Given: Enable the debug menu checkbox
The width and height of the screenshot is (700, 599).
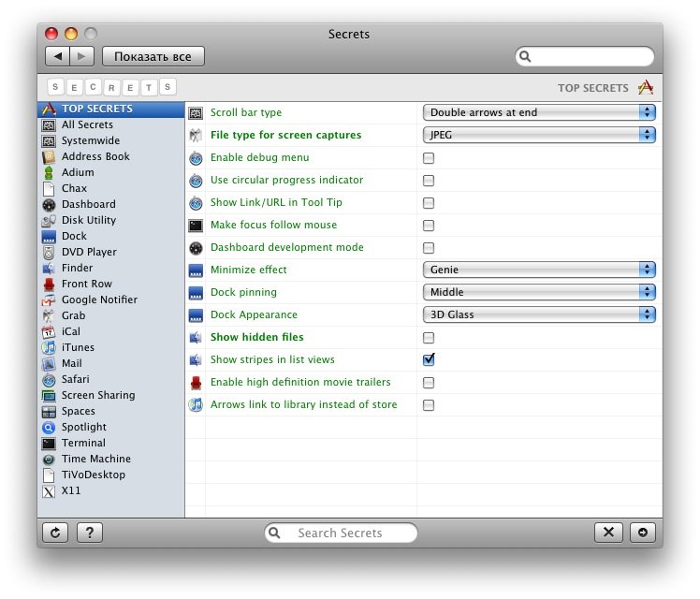Looking at the screenshot, I should pyautogui.click(x=429, y=158).
